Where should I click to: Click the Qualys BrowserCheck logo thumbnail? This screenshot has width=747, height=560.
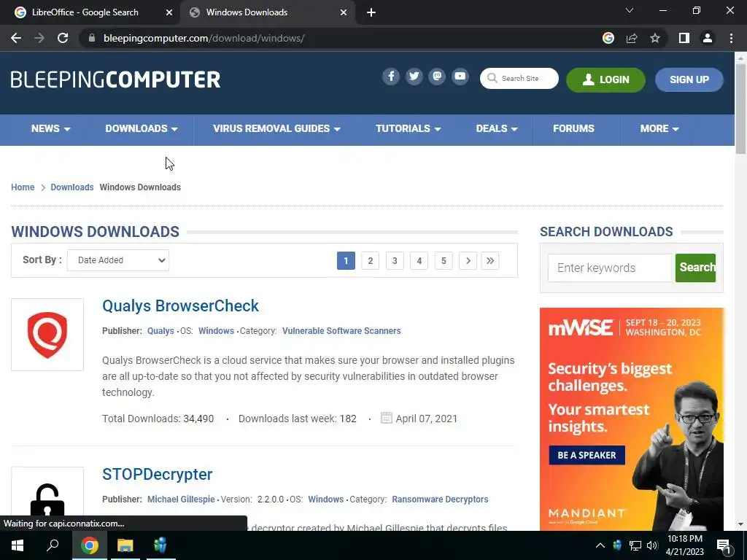(x=47, y=335)
